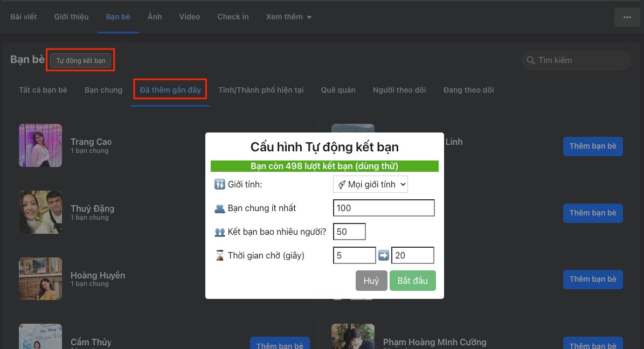Add friend in the Linh row
The height and width of the screenshot is (349, 644).
(x=593, y=146)
